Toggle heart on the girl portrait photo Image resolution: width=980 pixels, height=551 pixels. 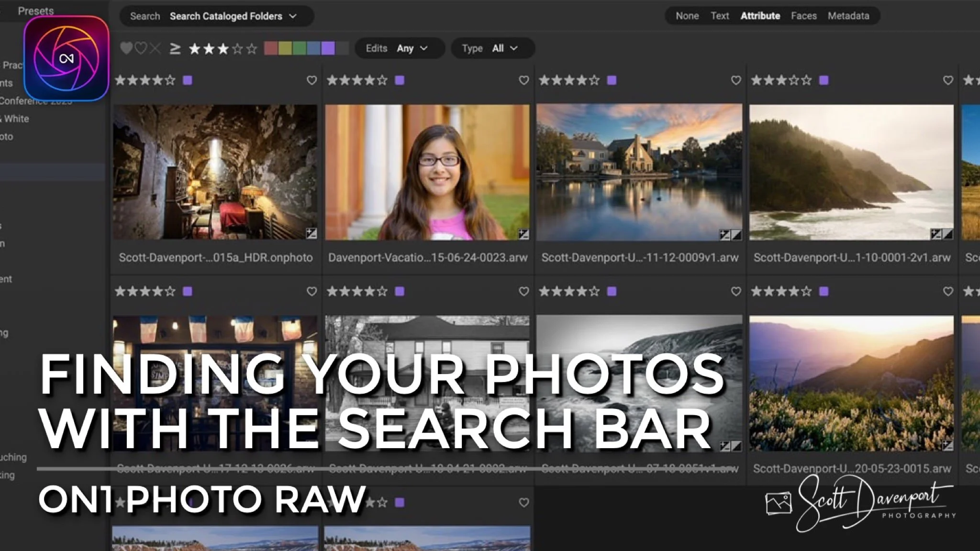tap(524, 80)
